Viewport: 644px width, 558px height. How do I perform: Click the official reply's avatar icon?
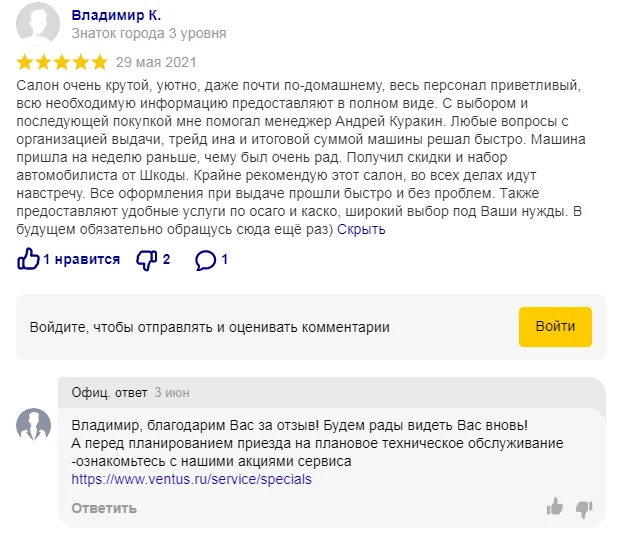[x=34, y=424]
